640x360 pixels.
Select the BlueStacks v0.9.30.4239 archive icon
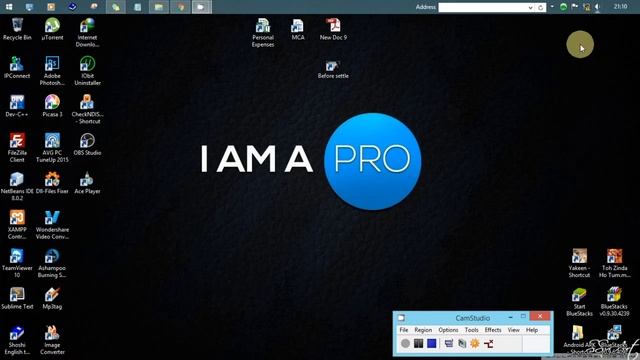point(614,302)
